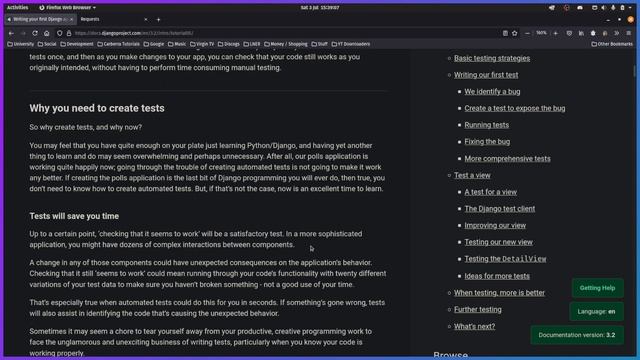Click the tray icon left of the red circular icon
This screenshot has width=640, height=360.
pyautogui.click(x=552, y=7)
